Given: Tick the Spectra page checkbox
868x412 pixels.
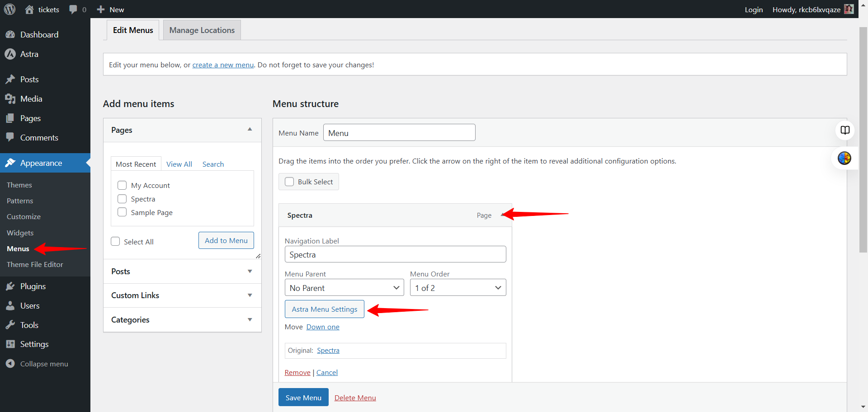Looking at the screenshot, I should (122, 199).
